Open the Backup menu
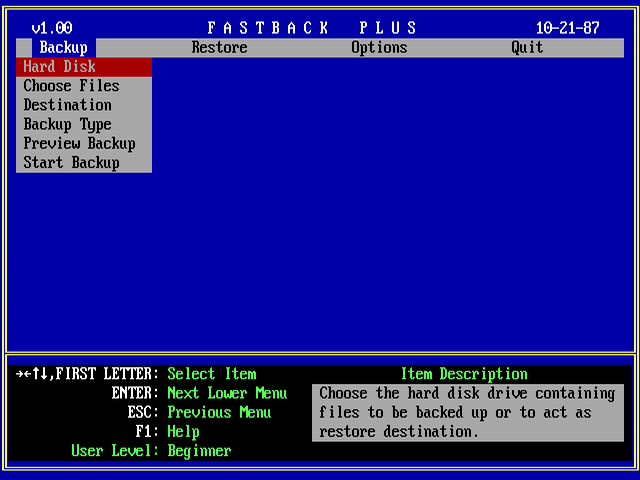This screenshot has height=480, width=640. coord(64,48)
